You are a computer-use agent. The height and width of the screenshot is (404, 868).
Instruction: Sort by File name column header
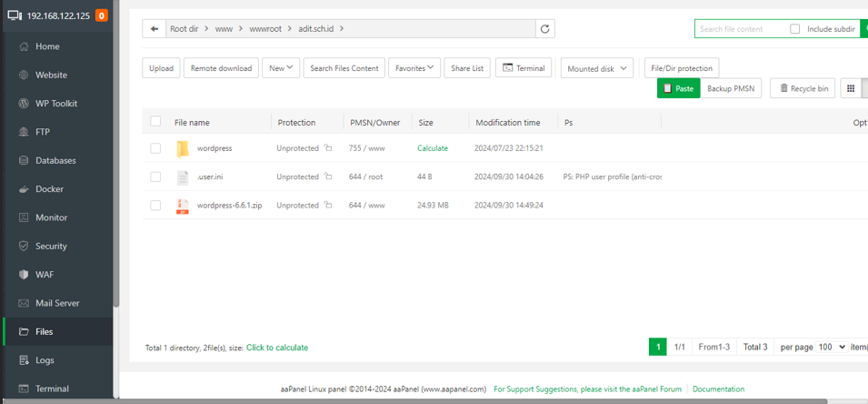[x=192, y=123]
